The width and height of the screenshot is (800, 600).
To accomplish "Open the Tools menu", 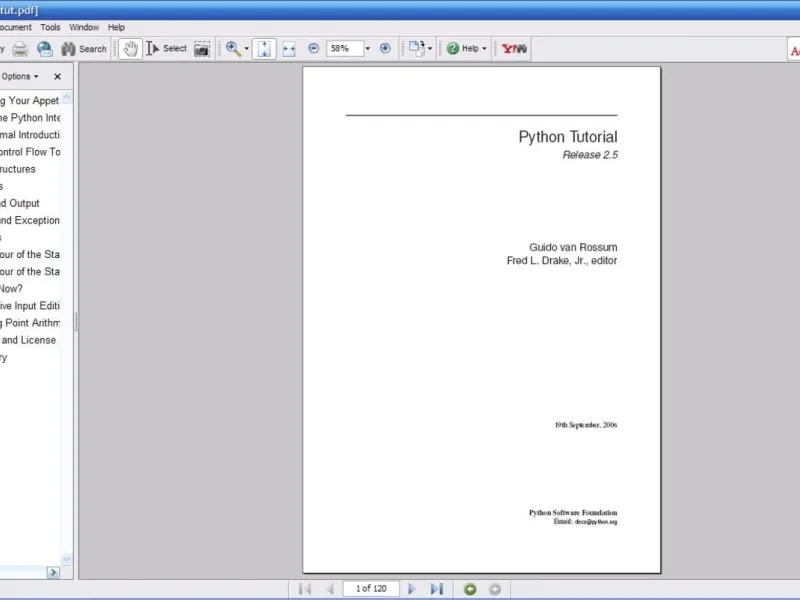I will pos(50,28).
